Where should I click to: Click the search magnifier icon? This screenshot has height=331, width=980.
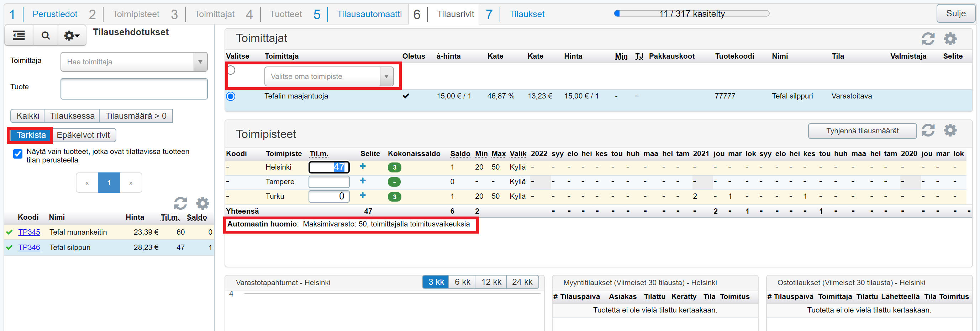point(45,36)
